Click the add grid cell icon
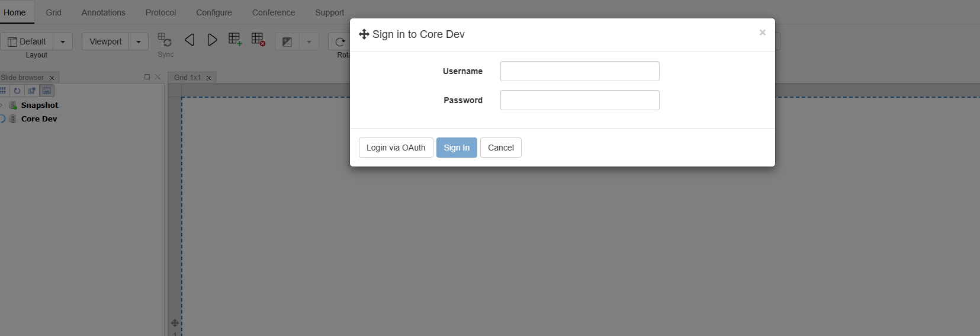 (x=235, y=40)
